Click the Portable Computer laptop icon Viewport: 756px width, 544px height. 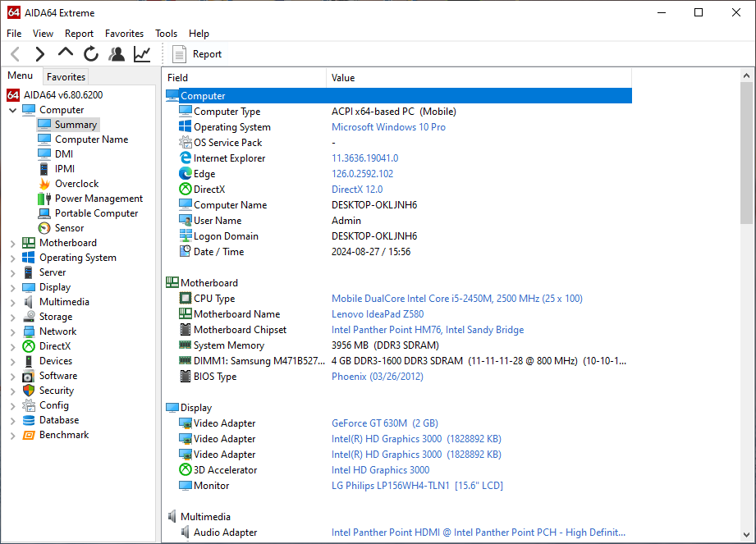[44, 213]
